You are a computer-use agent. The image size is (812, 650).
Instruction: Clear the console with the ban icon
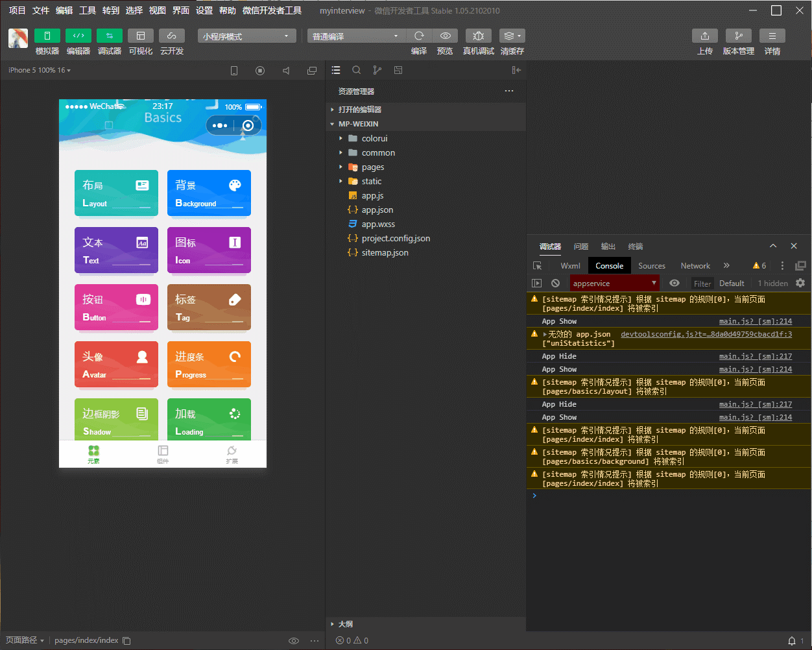(556, 283)
